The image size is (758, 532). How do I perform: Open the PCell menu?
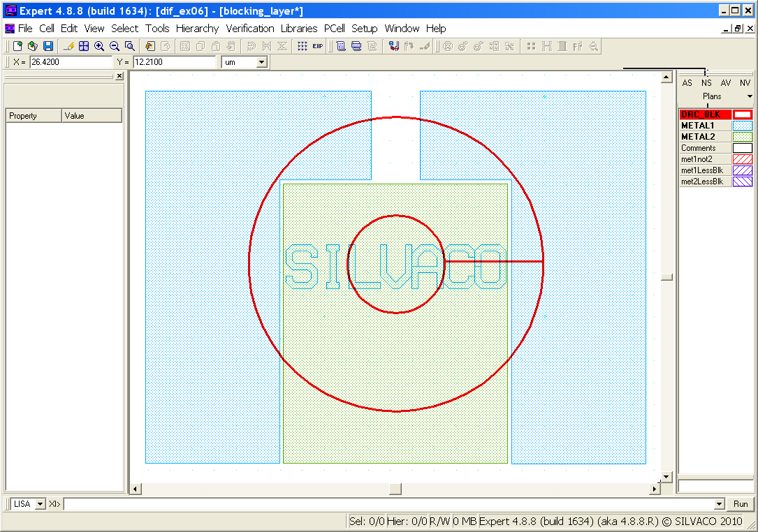point(334,29)
